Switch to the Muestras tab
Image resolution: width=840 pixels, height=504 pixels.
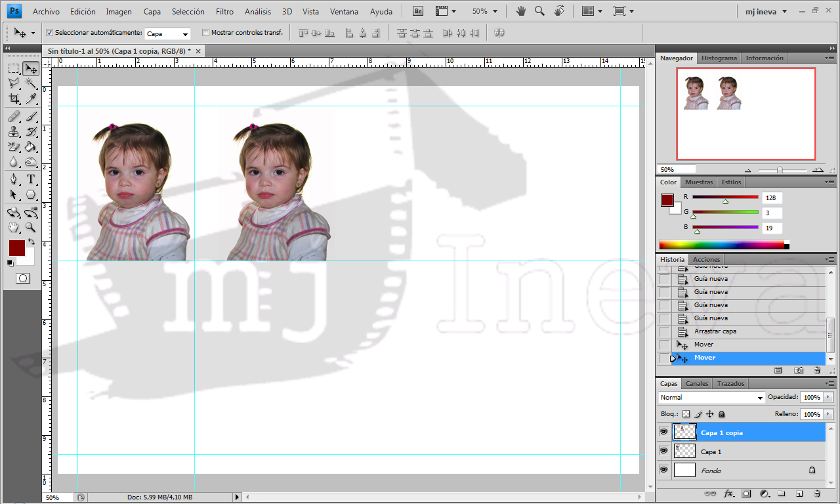coord(699,182)
